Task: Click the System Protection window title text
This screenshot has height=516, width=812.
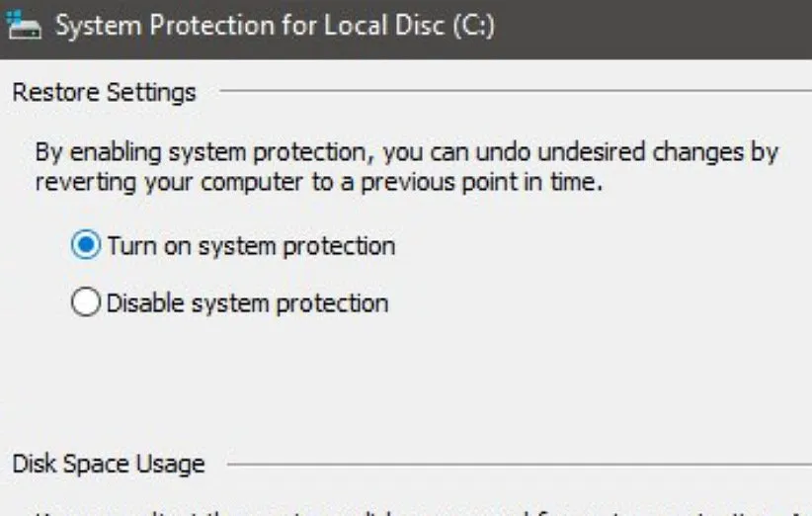Action: (275, 26)
